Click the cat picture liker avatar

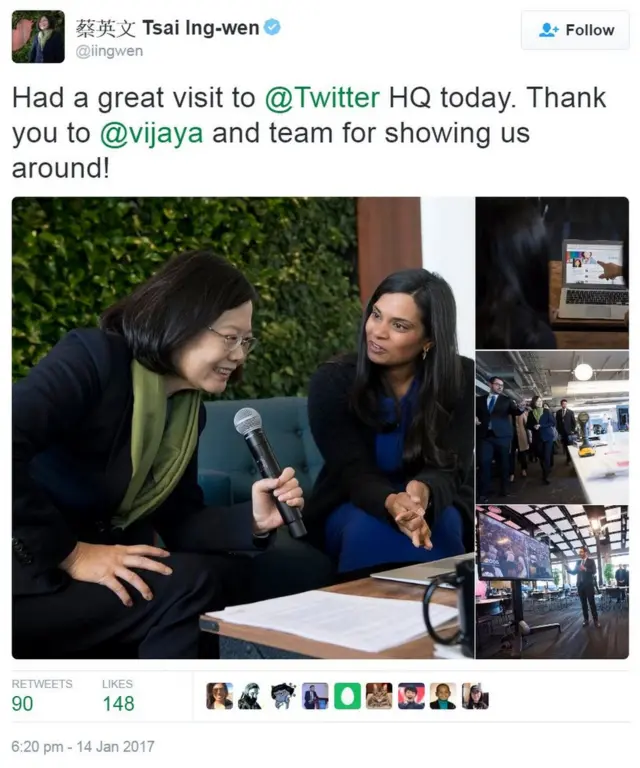click(x=379, y=696)
